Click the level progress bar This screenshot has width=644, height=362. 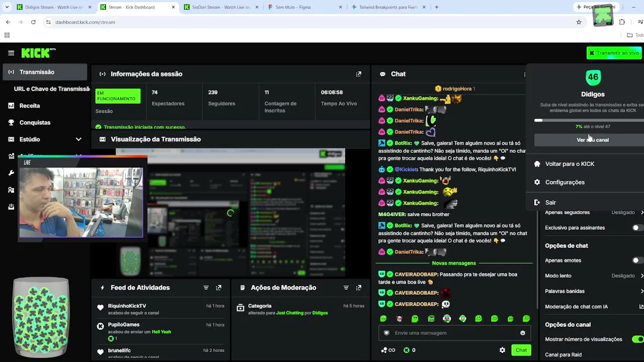(x=590, y=121)
